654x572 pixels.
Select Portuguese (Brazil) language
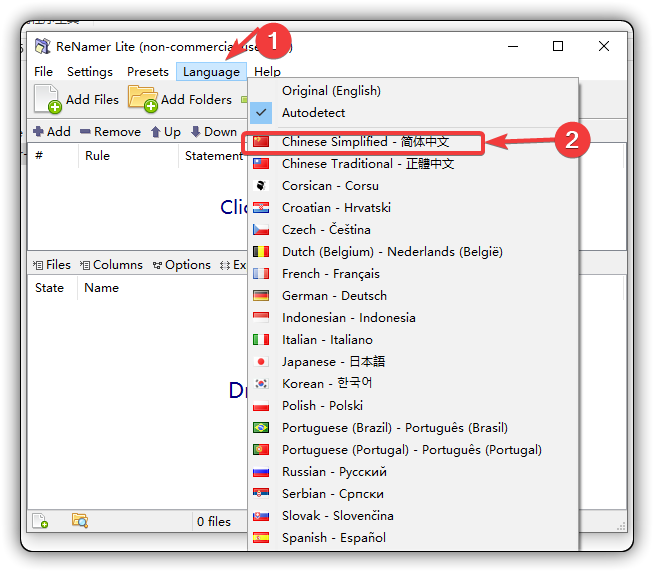(x=413, y=428)
